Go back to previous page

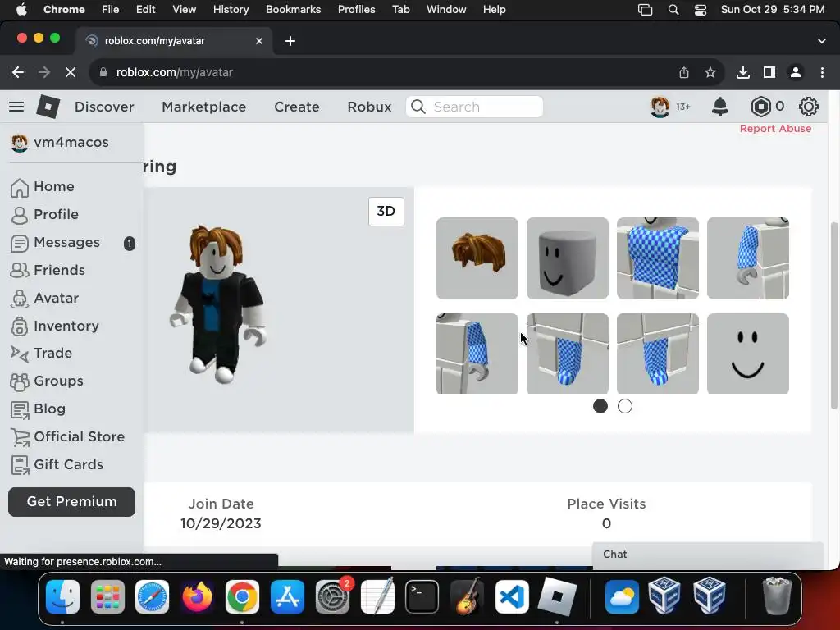pos(18,72)
